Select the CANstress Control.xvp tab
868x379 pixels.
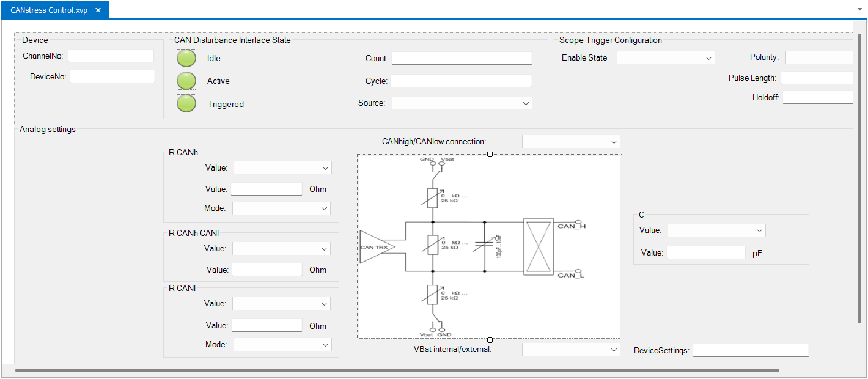click(x=49, y=10)
